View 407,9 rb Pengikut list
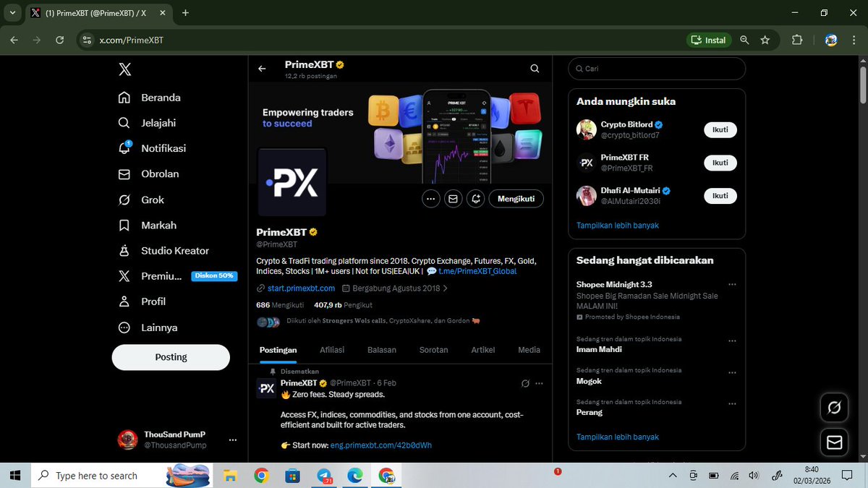Image resolution: width=868 pixels, height=488 pixels. pyautogui.click(x=343, y=305)
